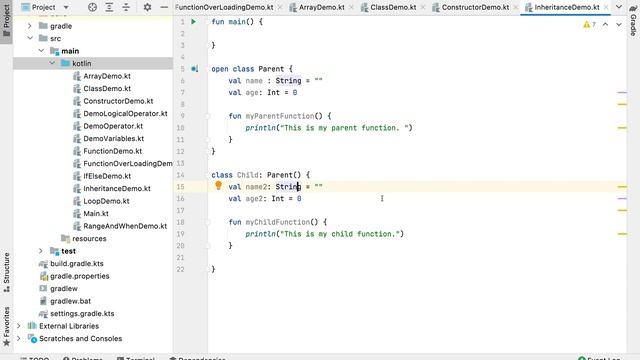Fold the myChildFunction block at line 18

pos(207,222)
